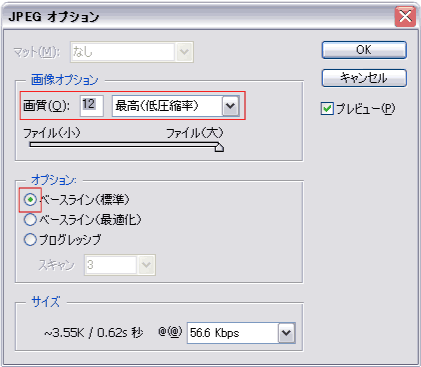Click the 画質(Q): label

pyautogui.click(x=46, y=106)
